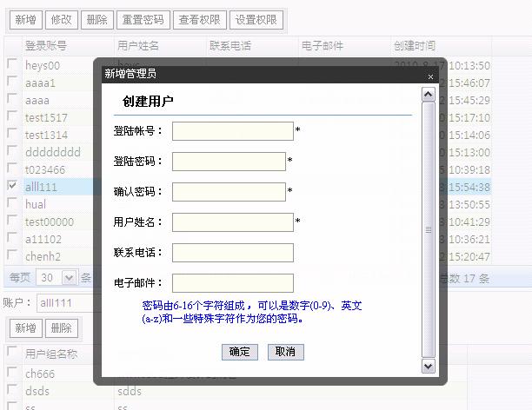The image size is (532, 410).
Task: Click the 查看权限 toolbar button
Action: [x=199, y=19]
